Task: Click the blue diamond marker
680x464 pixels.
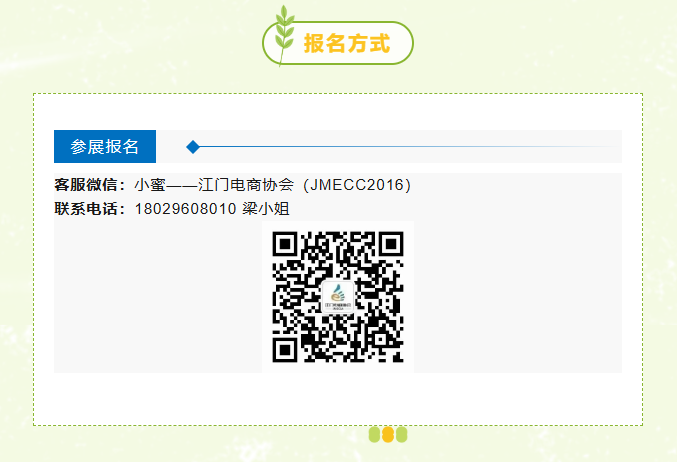Action: pos(193,147)
